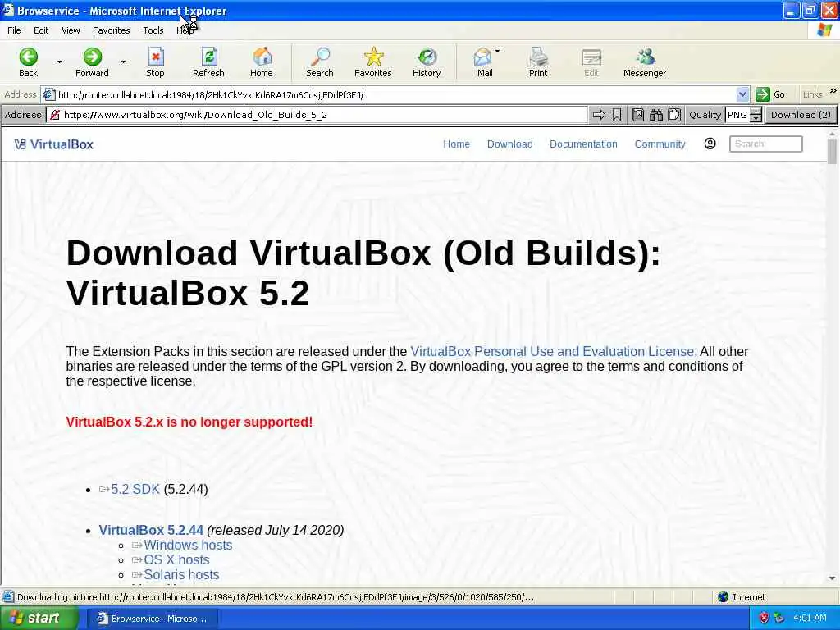Click the scrollbar down arrow
Image resolution: width=840 pixels, height=630 pixels.
832,578
